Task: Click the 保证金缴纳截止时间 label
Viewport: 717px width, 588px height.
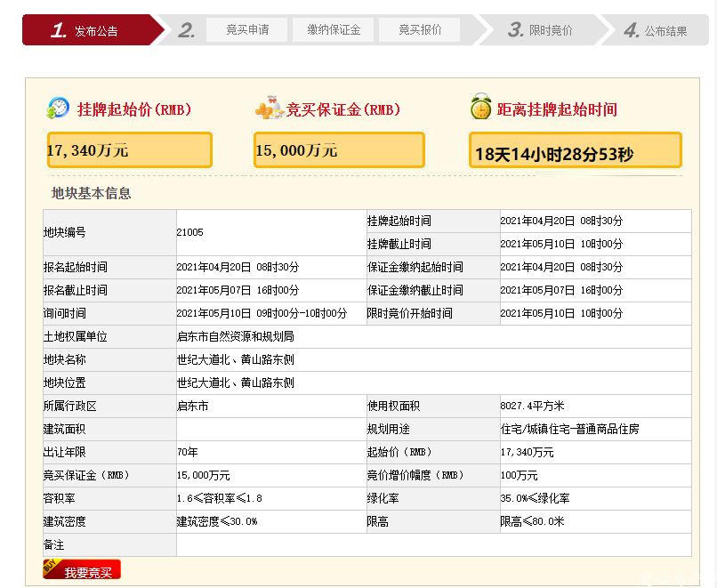Action: (x=415, y=290)
